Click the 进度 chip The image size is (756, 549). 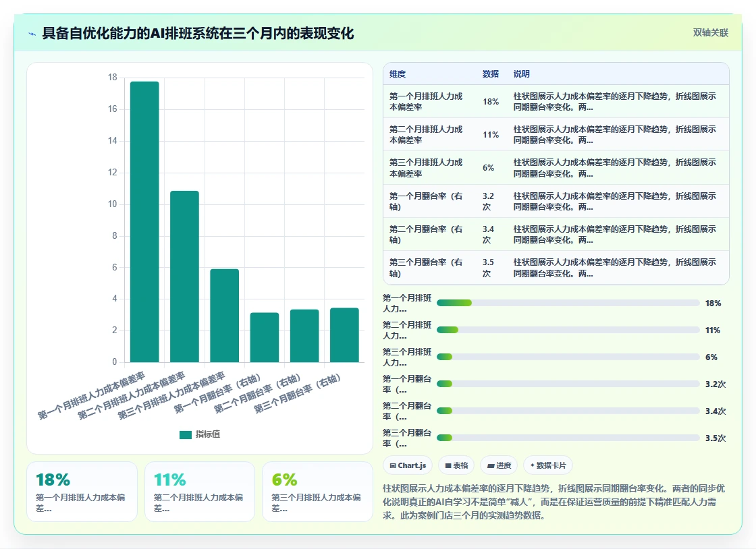499,465
